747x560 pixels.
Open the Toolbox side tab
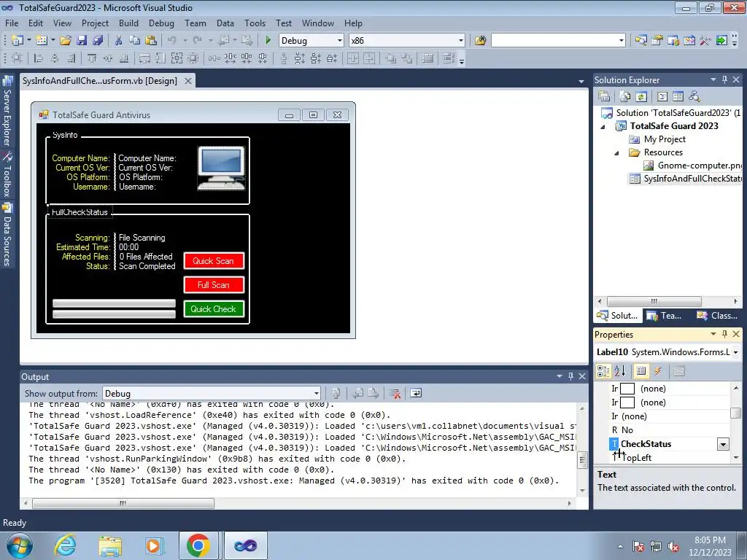tap(7, 174)
